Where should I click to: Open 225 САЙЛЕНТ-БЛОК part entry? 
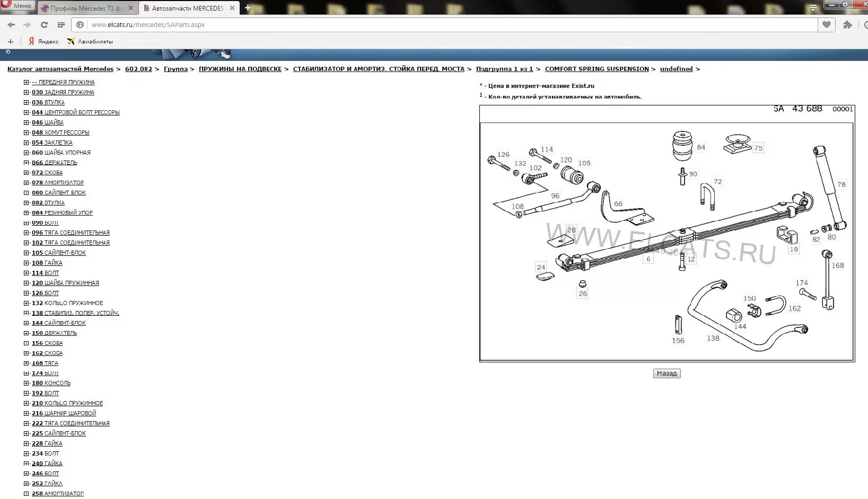(59, 433)
